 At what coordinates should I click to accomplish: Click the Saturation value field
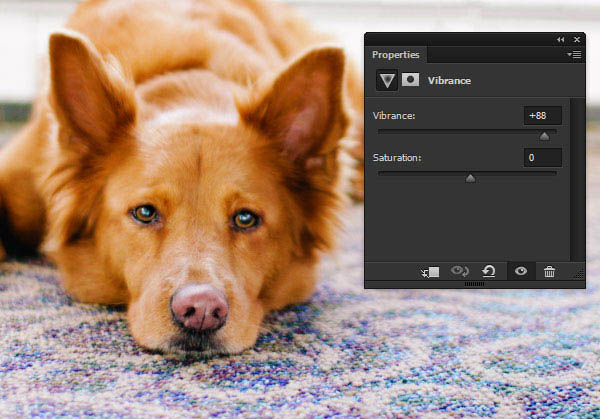click(543, 158)
